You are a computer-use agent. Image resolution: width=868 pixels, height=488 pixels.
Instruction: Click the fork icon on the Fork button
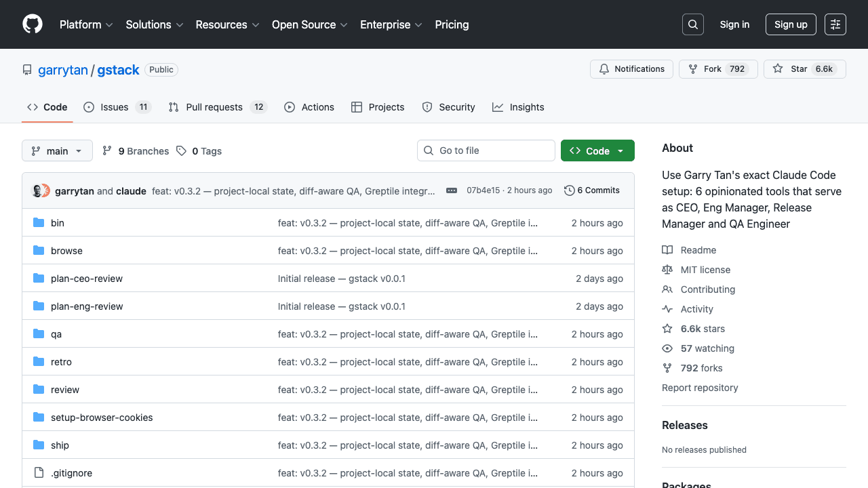point(692,68)
